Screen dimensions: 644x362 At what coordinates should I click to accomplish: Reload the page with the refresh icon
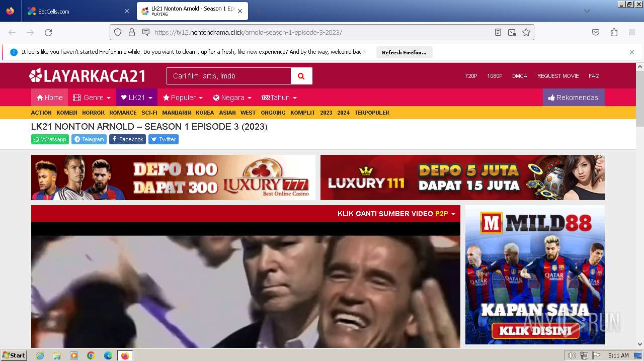pos(48,32)
